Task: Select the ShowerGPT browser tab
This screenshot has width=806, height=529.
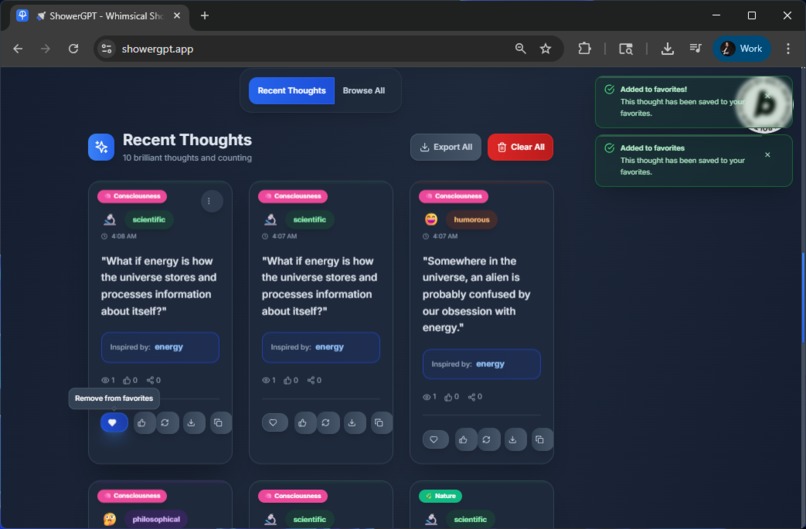Action: [x=100, y=16]
